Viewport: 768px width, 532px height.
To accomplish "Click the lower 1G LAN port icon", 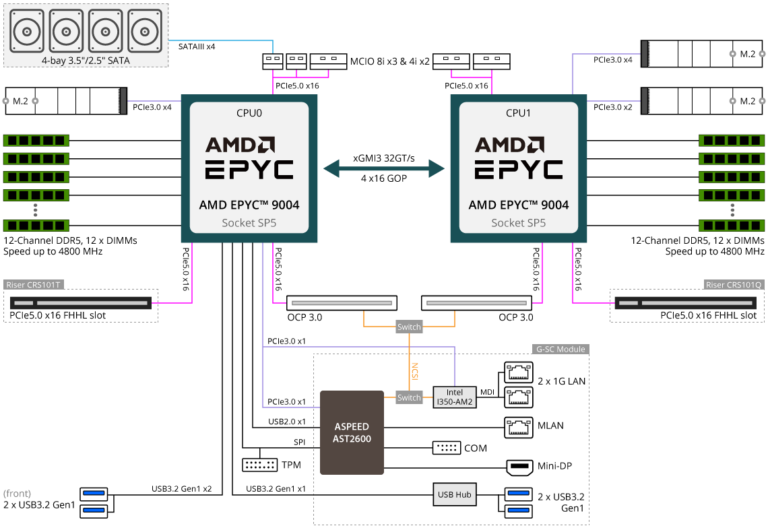I will (519, 397).
